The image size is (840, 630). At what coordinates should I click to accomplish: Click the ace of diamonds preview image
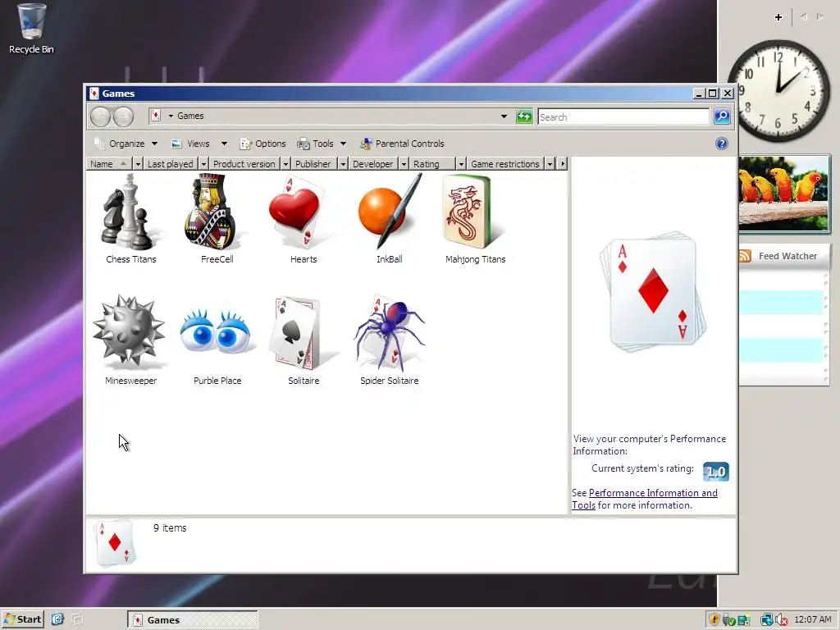pos(653,291)
